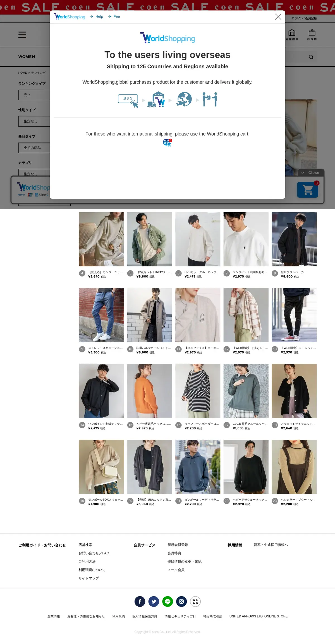Open the Facebook footer icon
This screenshot has width=335, height=644.
[x=140, y=602]
